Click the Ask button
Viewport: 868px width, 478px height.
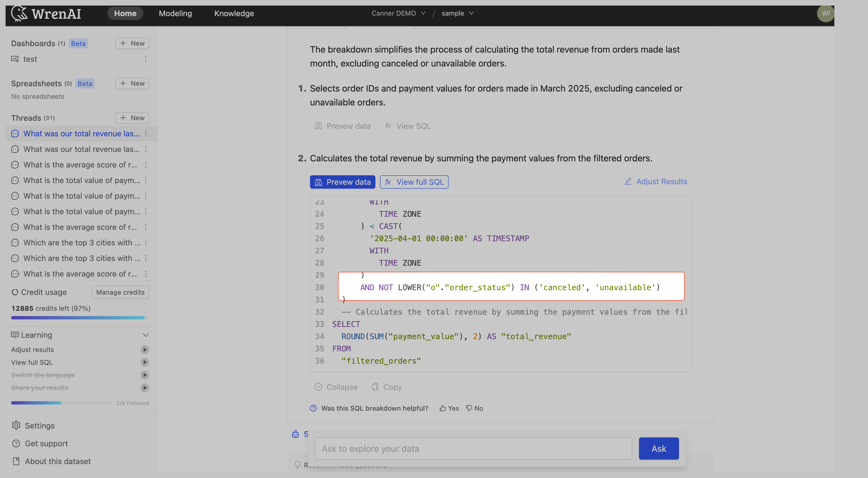click(x=658, y=448)
